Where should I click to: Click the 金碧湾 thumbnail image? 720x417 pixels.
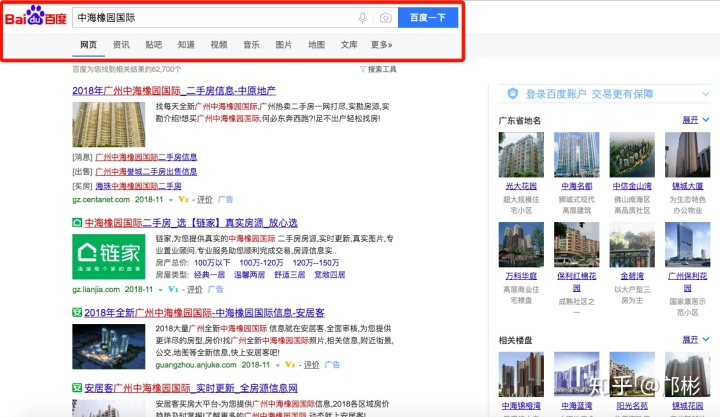tap(632, 245)
